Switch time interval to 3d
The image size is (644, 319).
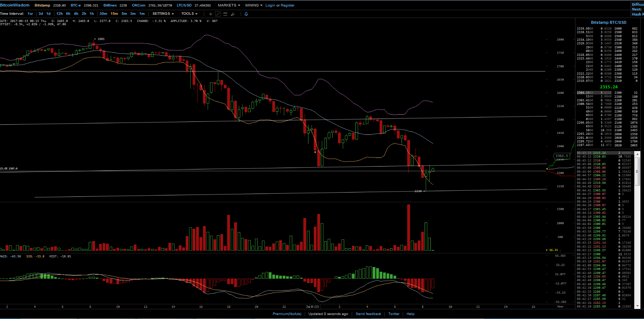tap(41, 14)
